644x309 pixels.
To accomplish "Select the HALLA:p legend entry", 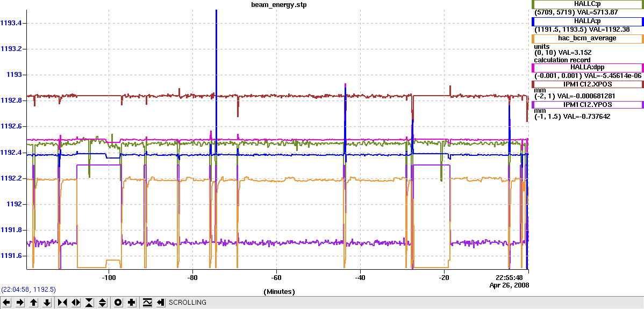I will coord(588,21).
